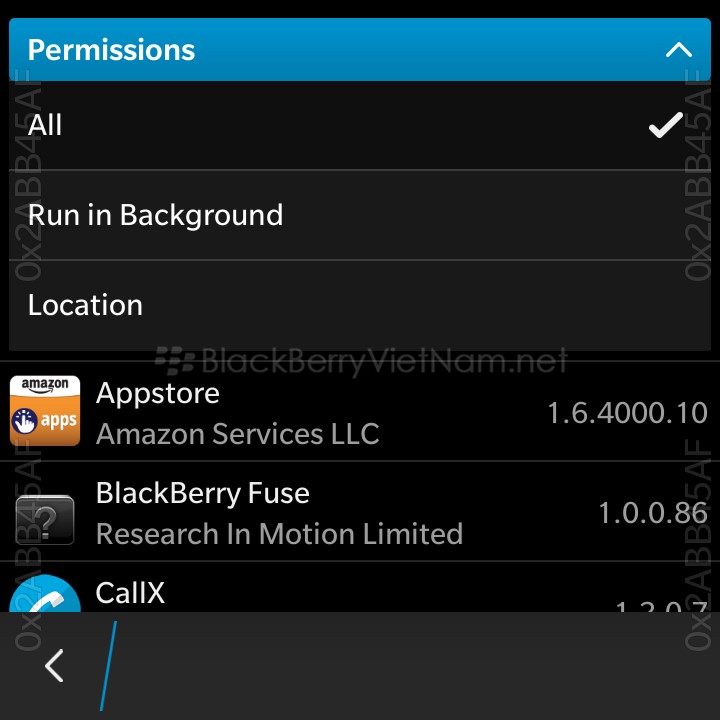Image resolution: width=720 pixels, height=720 pixels.
Task: Select the All permissions option
Action: point(360,125)
